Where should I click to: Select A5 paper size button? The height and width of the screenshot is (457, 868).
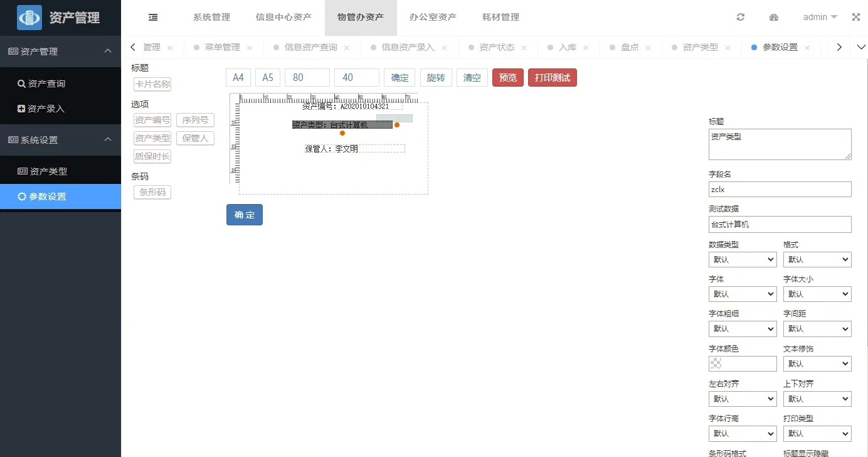pyautogui.click(x=268, y=78)
